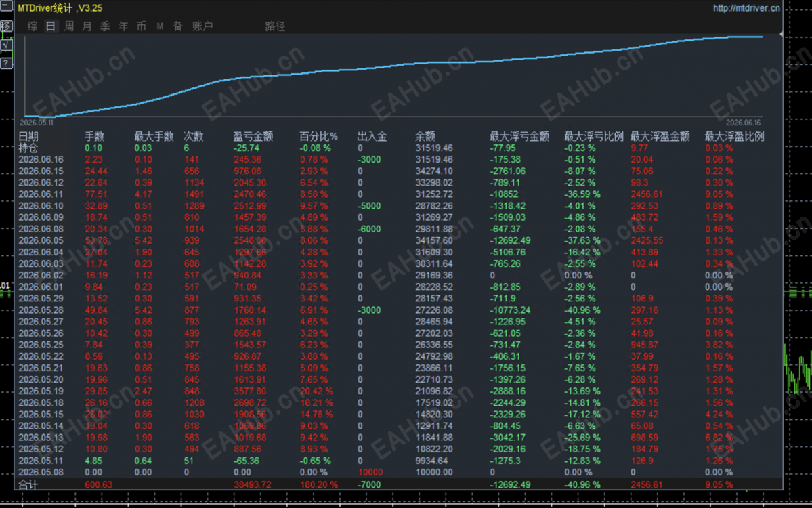Image resolution: width=812 pixels, height=508 pixels.
Task: Click the M tab in the toolbar
Action: 160,26
